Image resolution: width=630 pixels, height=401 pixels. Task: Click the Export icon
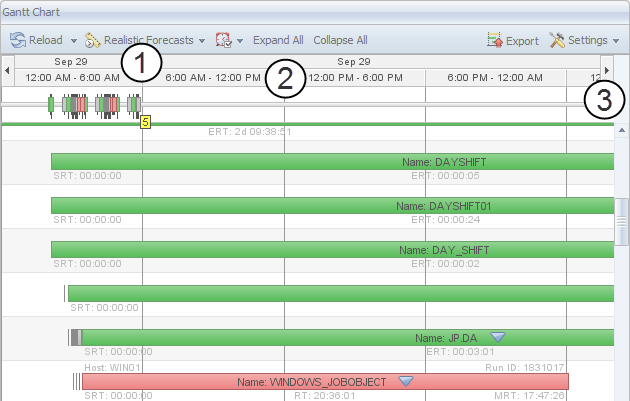[494, 41]
